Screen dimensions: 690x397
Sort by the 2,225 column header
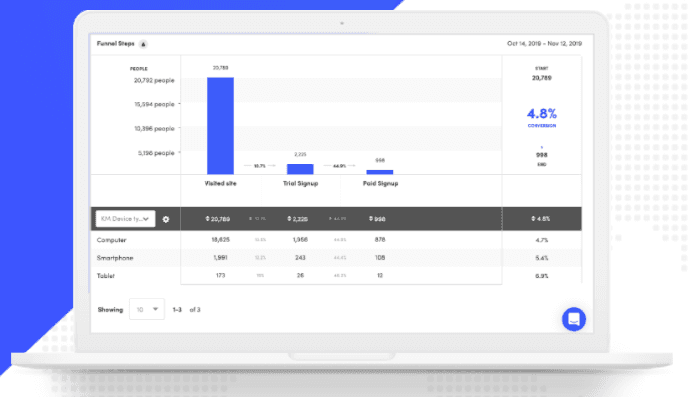297,219
